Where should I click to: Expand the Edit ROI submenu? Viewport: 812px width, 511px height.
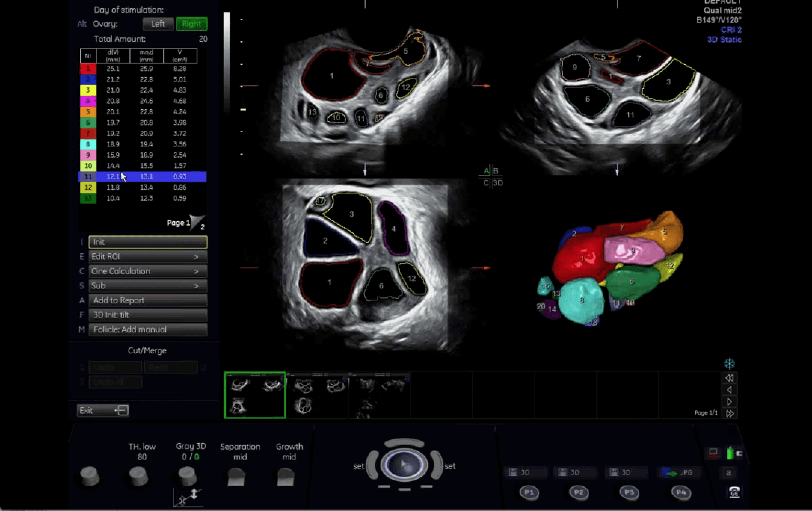148,257
